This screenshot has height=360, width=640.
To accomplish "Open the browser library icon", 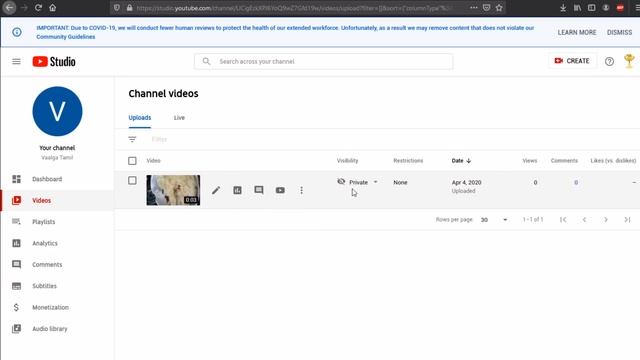I will coord(577,7).
